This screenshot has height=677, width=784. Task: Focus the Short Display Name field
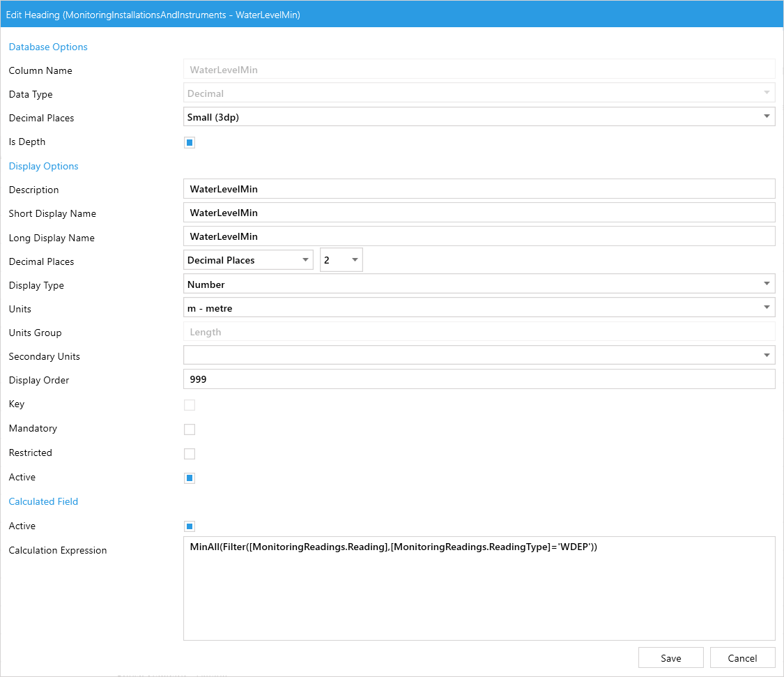pyautogui.click(x=479, y=213)
